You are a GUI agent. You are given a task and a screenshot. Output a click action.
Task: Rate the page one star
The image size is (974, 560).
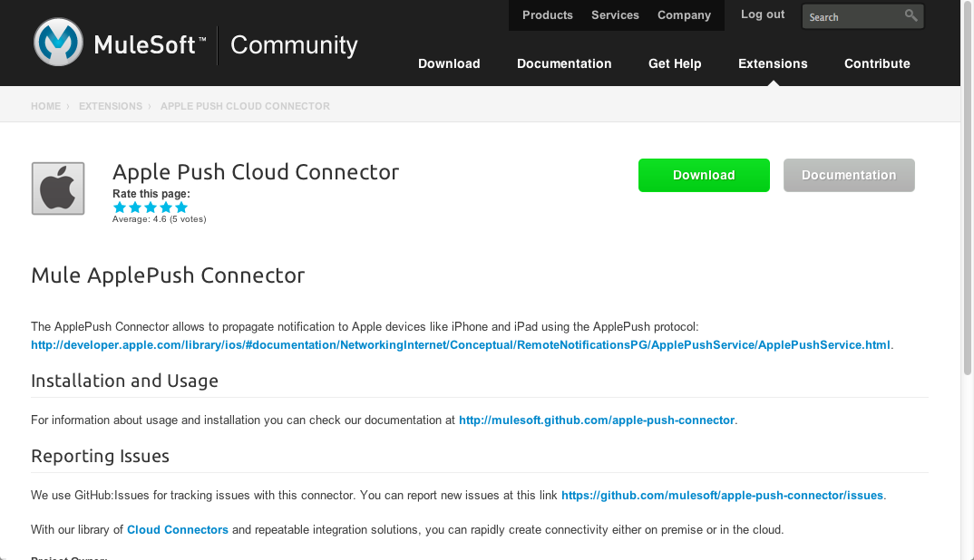(x=120, y=208)
